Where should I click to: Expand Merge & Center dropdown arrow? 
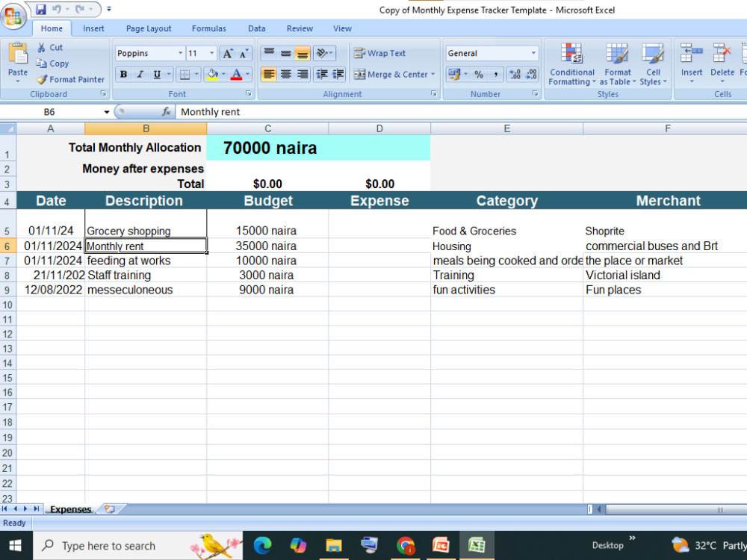click(433, 74)
